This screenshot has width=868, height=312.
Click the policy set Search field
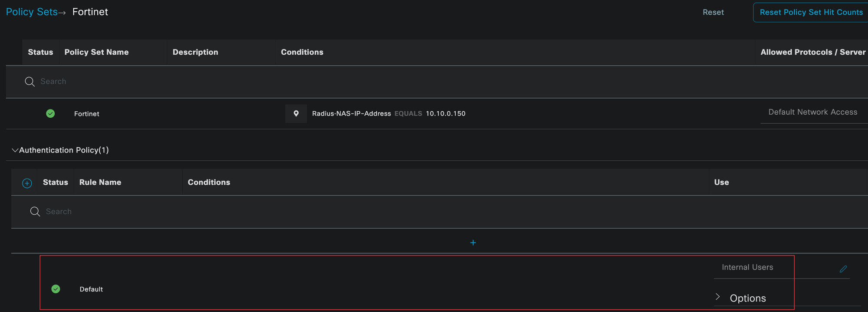[x=174, y=82]
